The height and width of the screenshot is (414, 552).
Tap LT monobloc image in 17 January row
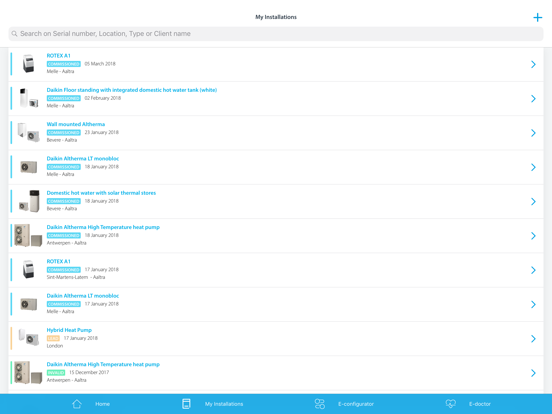[29, 304]
